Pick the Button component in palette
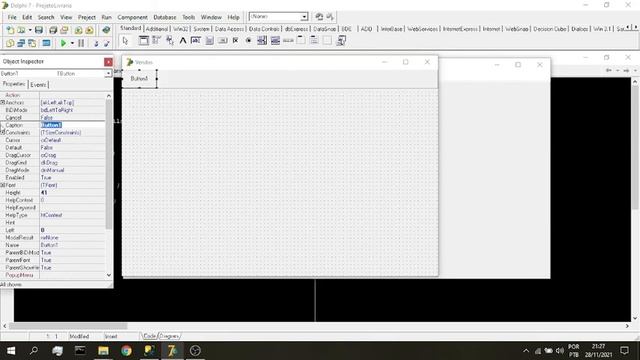Viewport: 640px width, 360px height. [222, 40]
